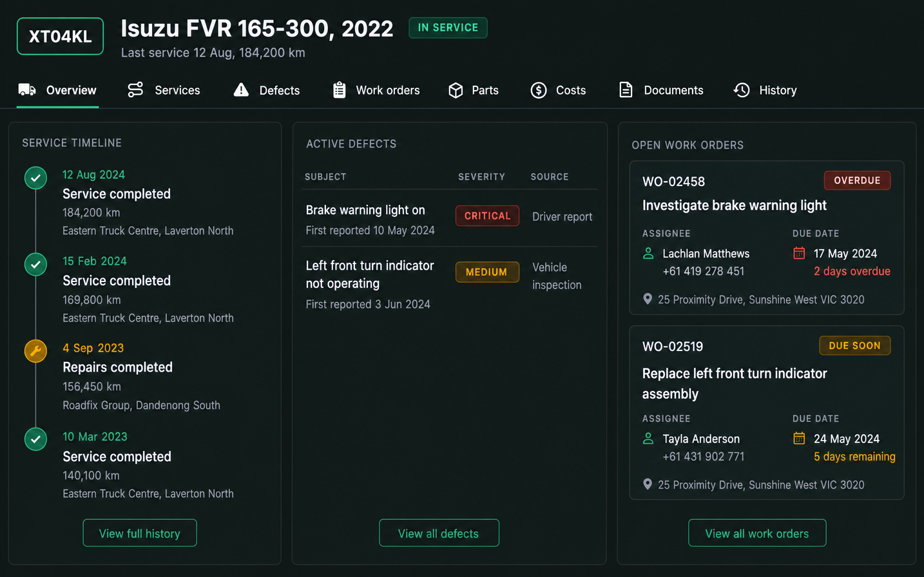This screenshot has height=577, width=924.
Task: Click the truck icon on the Overview tab
Action: 27,90
